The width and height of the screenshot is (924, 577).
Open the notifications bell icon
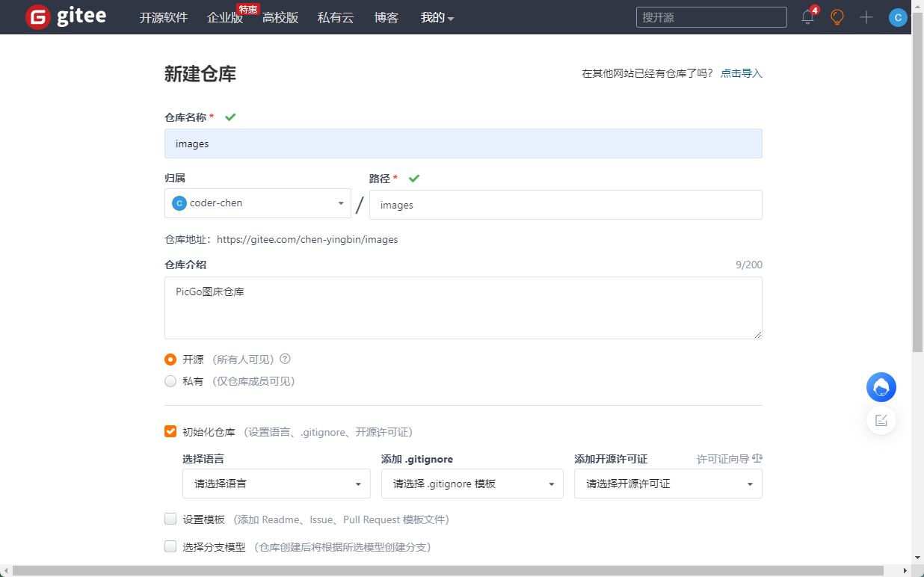point(807,17)
